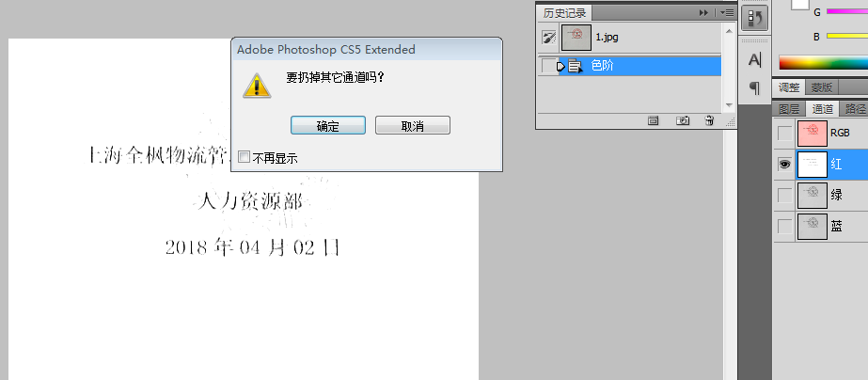Open the Character panel icon
Screen dimensions: 868x380
point(754,59)
